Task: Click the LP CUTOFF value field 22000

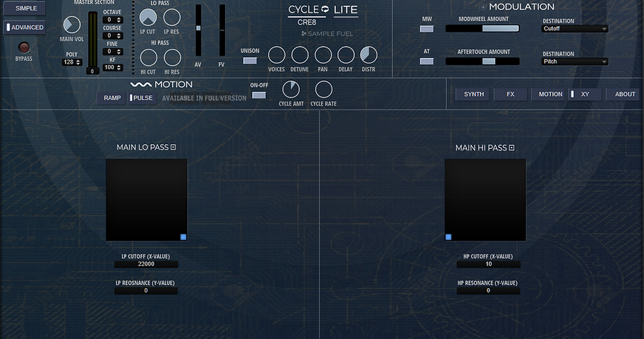Action: (x=146, y=264)
